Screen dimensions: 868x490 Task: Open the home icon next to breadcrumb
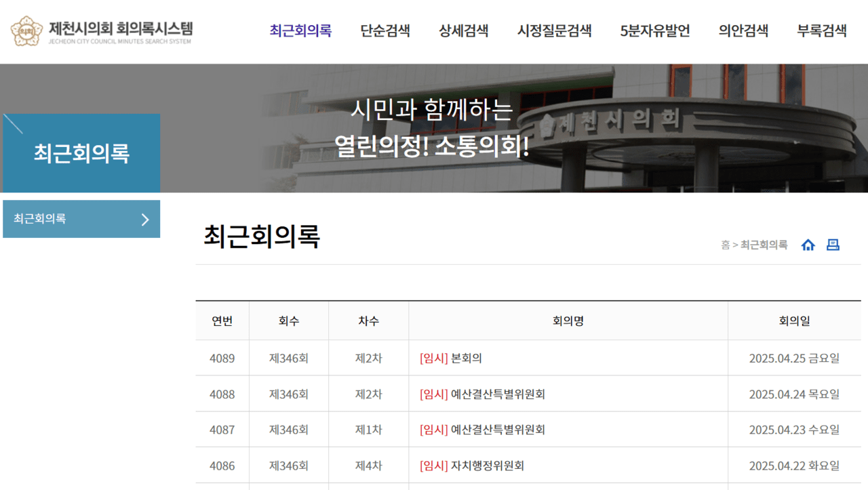(808, 245)
